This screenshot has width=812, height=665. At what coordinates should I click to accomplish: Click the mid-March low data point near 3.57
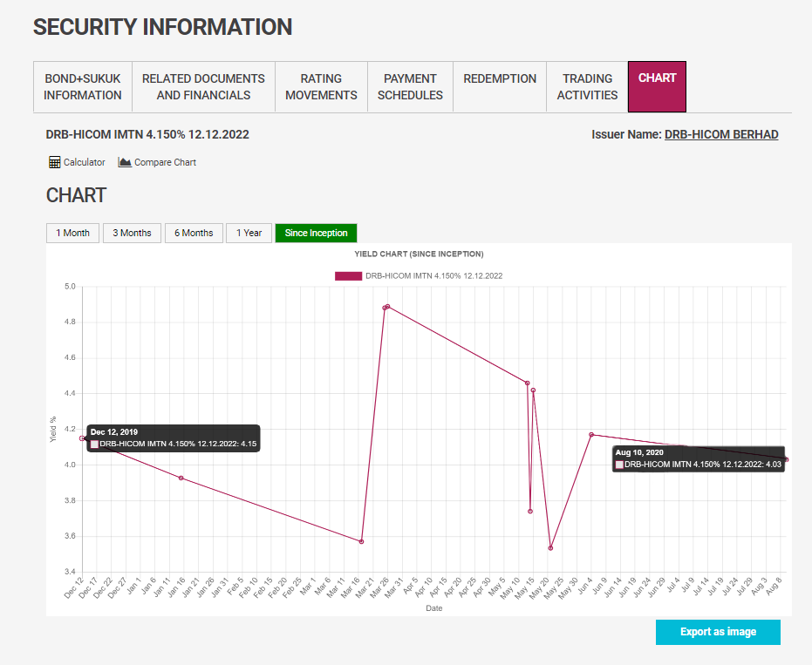coord(361,541)
